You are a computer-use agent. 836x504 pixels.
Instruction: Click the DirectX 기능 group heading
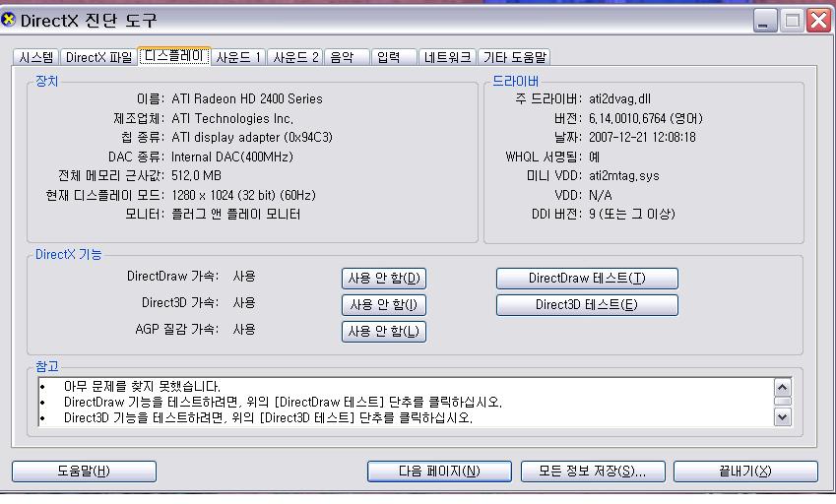tap(68, 254)
